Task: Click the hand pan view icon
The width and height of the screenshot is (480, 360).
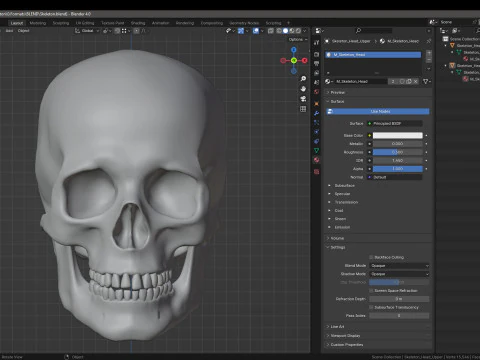Action: tap(303, 89)
